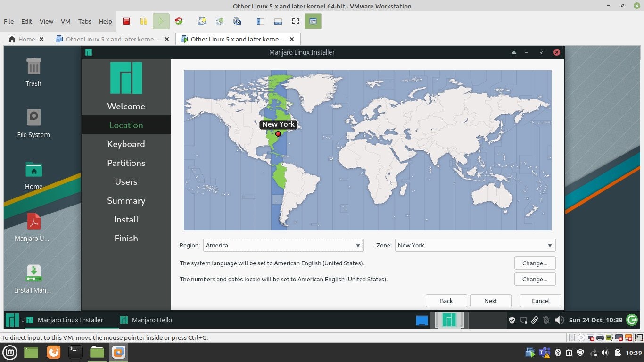644x362 pixels.
Task: Click the yellow suspend VM toolbar icon
Action: tap(144, 21)
